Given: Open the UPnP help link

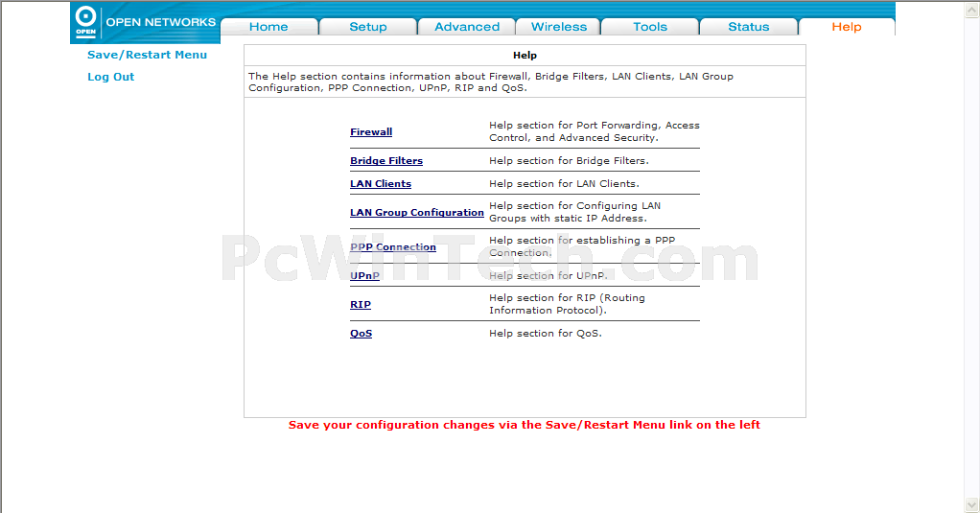Looking at the screenshot, I should coord(364,275).
